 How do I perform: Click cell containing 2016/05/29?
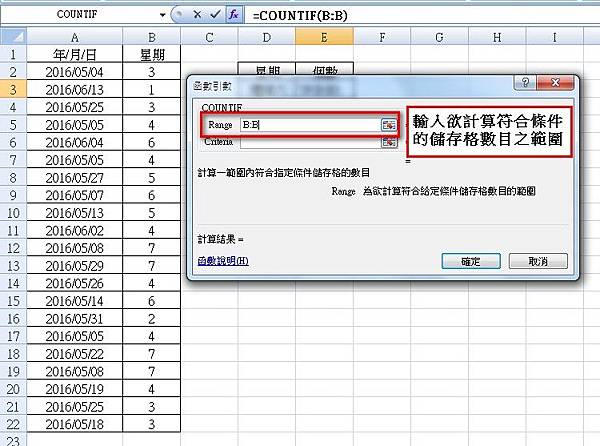tap(75, 265)
